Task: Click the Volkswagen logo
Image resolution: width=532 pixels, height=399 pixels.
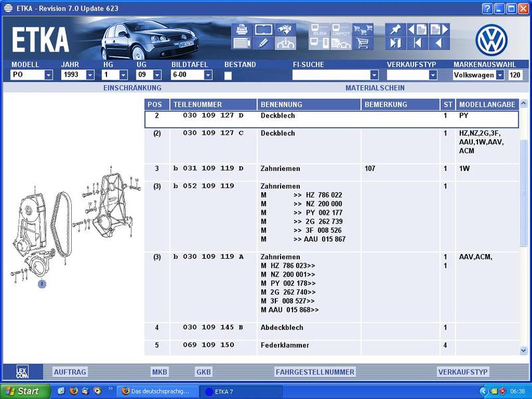Action: [x=491, y=40]
